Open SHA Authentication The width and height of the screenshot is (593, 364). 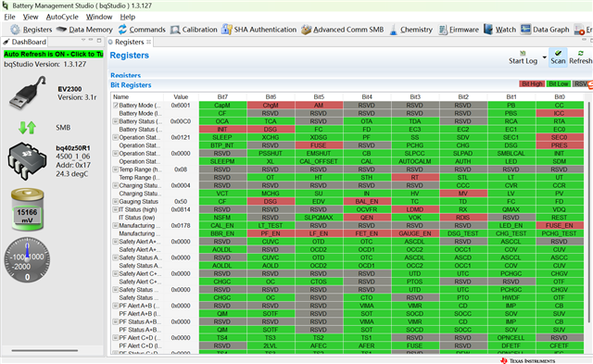point(259,30)
